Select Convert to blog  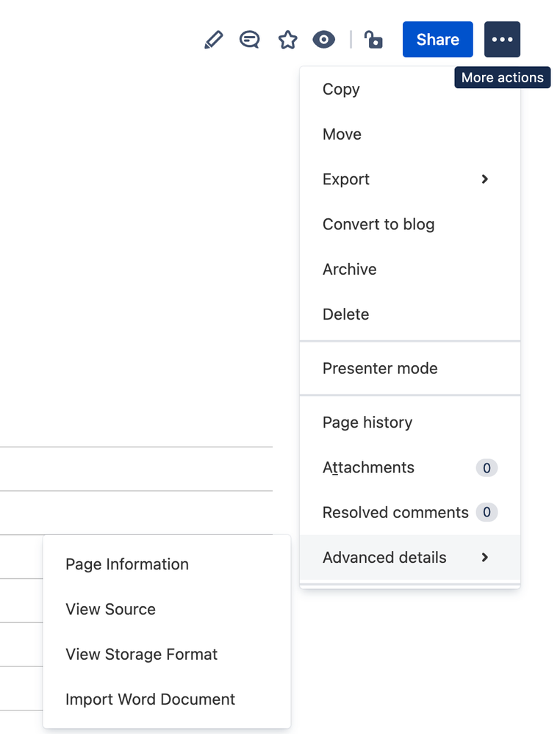(x=409, y=224)
